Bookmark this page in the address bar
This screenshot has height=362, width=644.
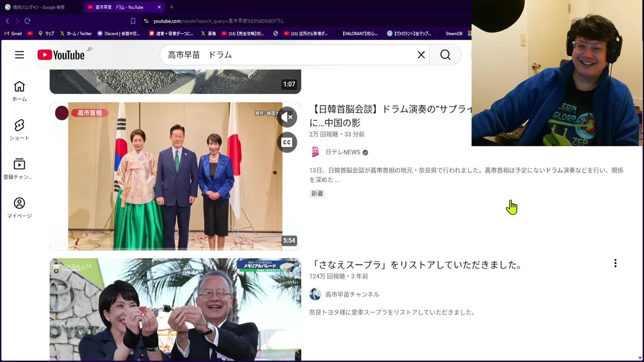point(133,21)
